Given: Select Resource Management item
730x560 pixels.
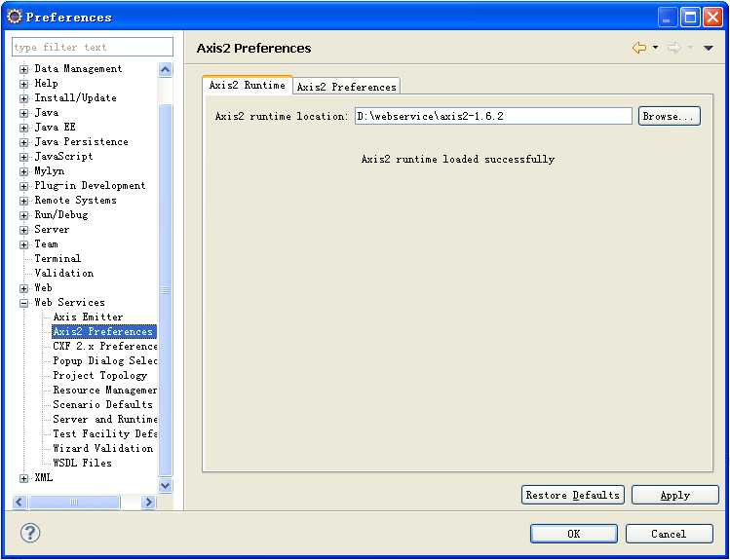Looking at the screenshot, I should (x=104, y=390).
